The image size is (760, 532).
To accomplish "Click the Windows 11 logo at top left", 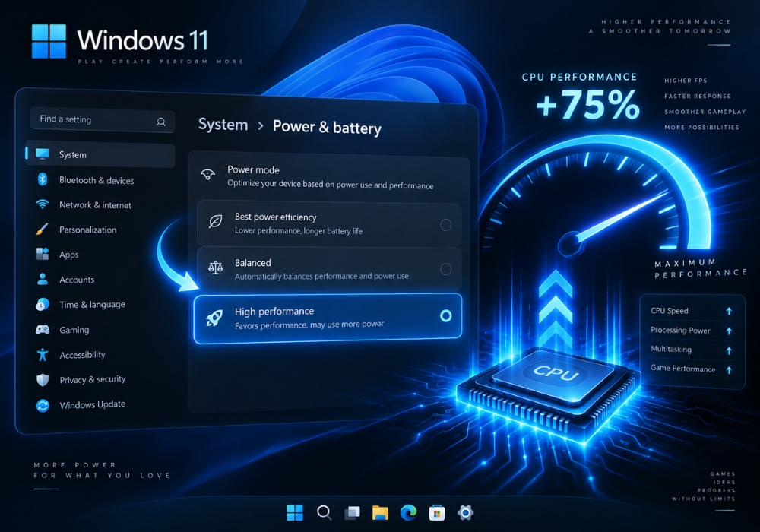I will pos(49,41).
